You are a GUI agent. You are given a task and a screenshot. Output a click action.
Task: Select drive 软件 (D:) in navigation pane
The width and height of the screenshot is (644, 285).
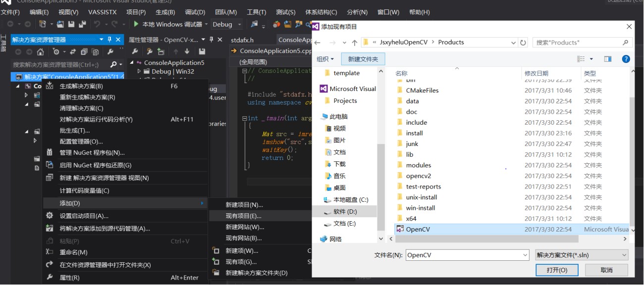point(345,211)
